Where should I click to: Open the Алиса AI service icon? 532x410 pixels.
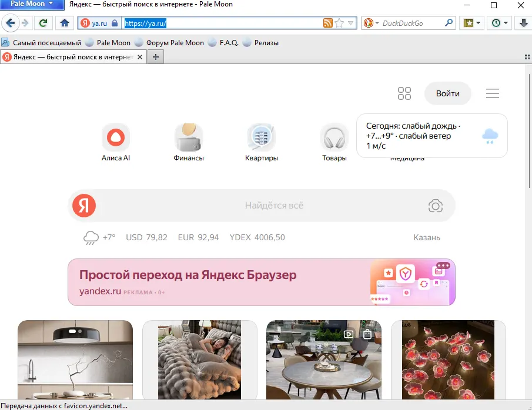[x=115, y=136]
